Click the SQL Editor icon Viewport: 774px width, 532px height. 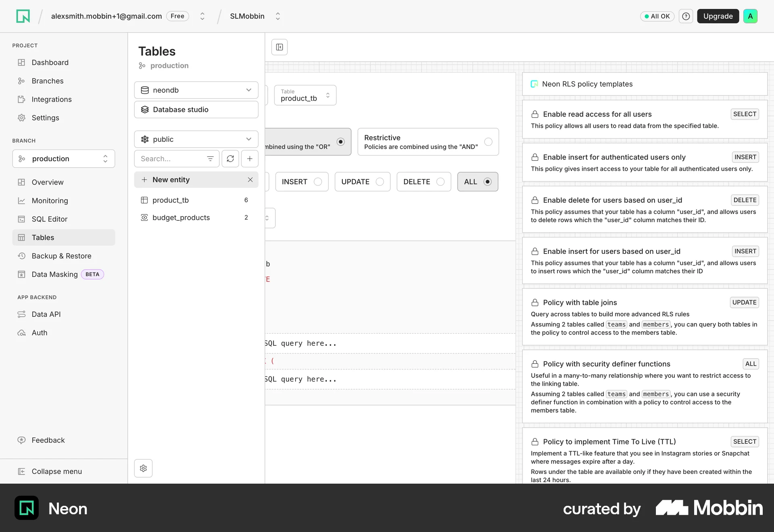21,219
